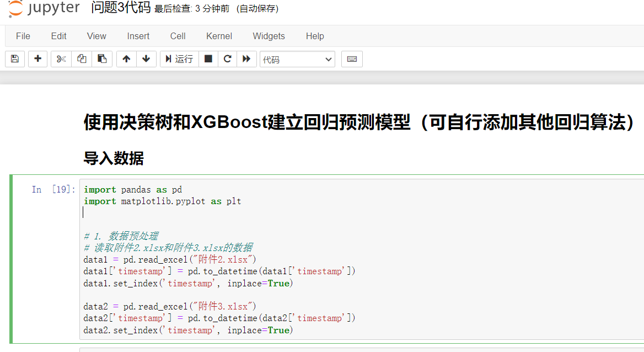This screenshot has width=644, height=352.
Task: Open the command palette keyboard icon
Action: tap(352, 59)
